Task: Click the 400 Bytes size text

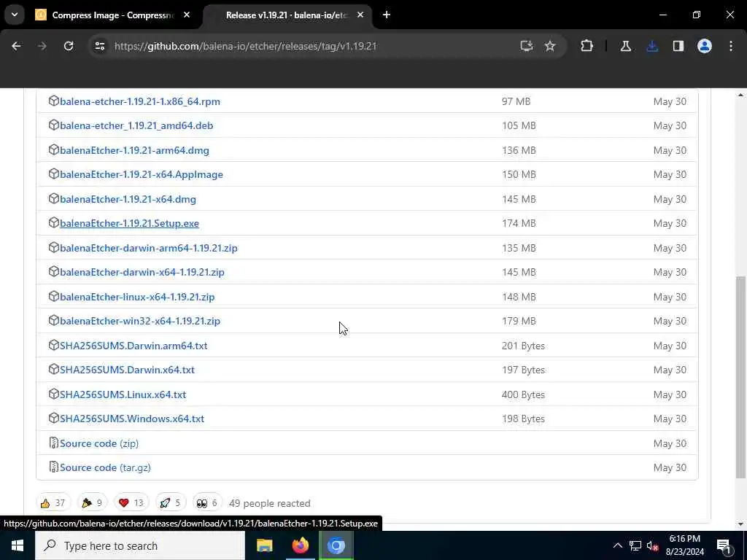Action: 523,394
